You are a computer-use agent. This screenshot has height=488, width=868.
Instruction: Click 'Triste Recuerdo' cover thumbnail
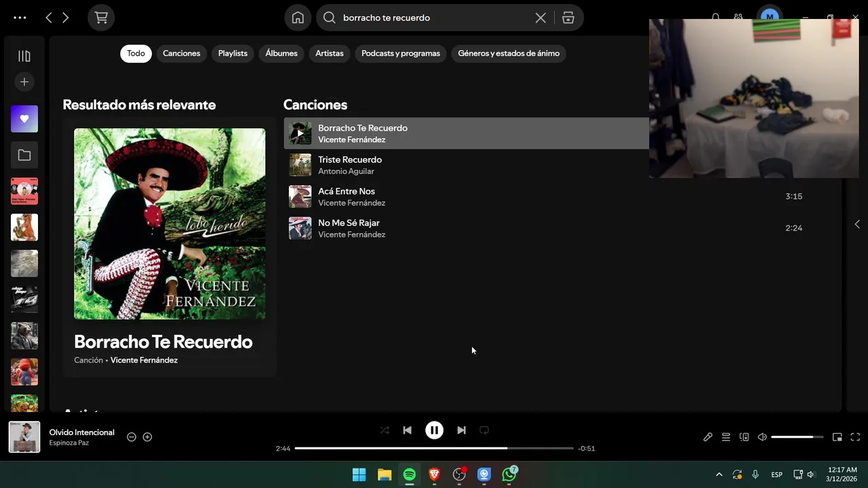click(300, 165)
